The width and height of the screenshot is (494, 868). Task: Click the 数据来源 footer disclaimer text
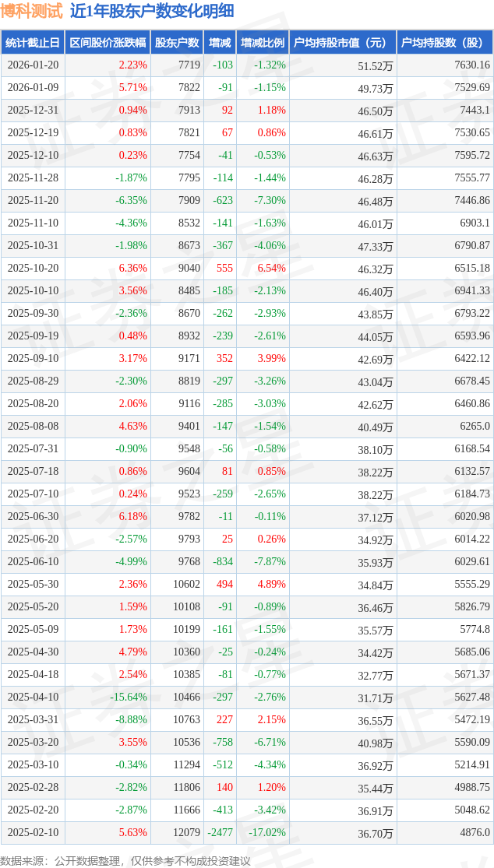point(125,860)
